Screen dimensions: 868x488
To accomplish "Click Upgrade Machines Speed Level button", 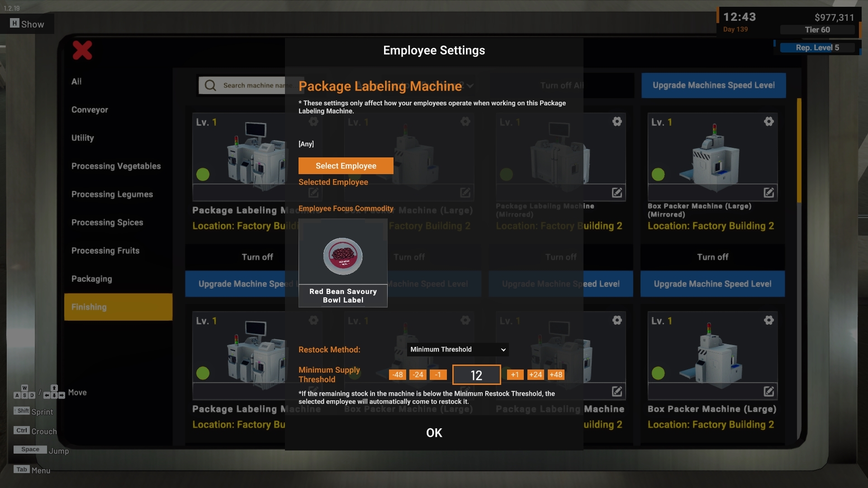I will coord(713,85).
